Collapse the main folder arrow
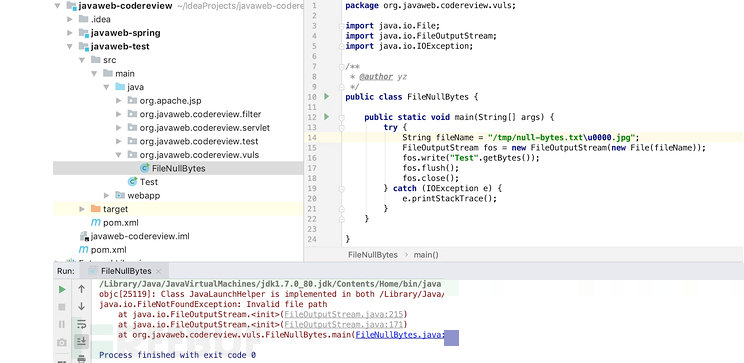744x363 pixels. (x=94, y=74)
